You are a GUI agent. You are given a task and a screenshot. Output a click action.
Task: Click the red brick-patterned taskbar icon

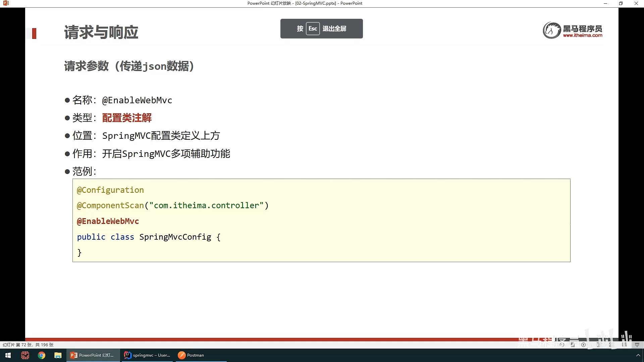[25, 355]
